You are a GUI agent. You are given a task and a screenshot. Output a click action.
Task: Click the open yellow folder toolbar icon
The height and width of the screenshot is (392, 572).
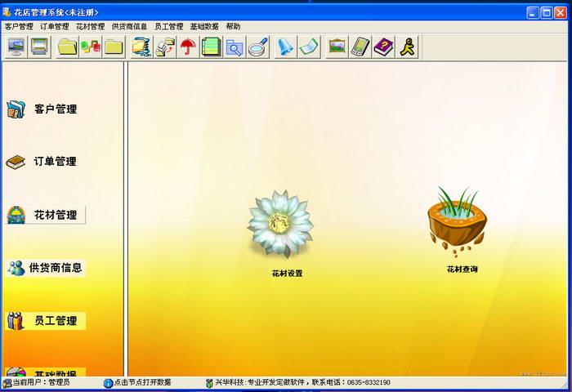click(x=68, y=47)
